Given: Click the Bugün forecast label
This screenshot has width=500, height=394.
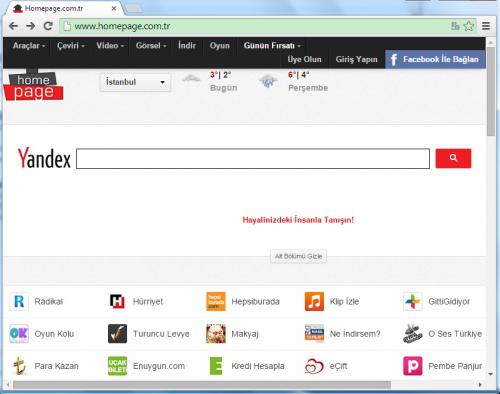Looking at the screenshot, I should point(224,88).
